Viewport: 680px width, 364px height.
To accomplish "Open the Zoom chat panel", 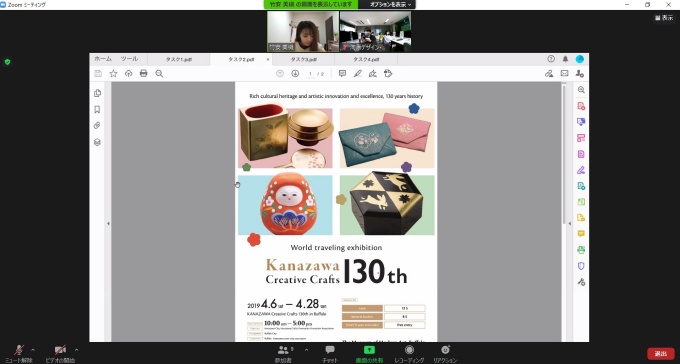I will pyautogui.click(x=330, y=354).
